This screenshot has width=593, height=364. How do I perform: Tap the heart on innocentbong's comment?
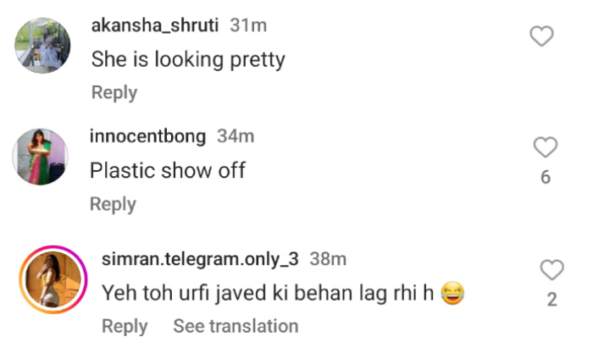click(546, 147)
